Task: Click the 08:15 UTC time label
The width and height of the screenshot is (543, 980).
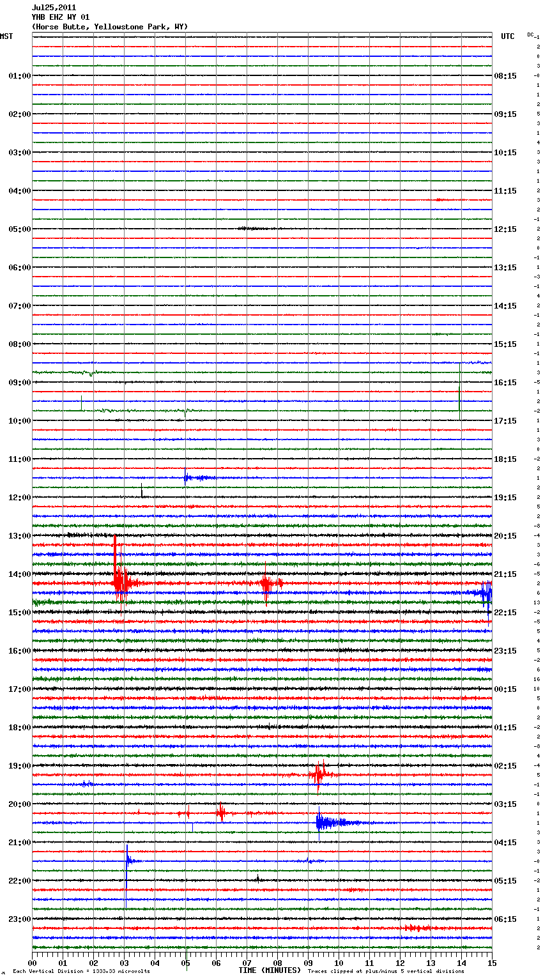Action: (505, 76)
